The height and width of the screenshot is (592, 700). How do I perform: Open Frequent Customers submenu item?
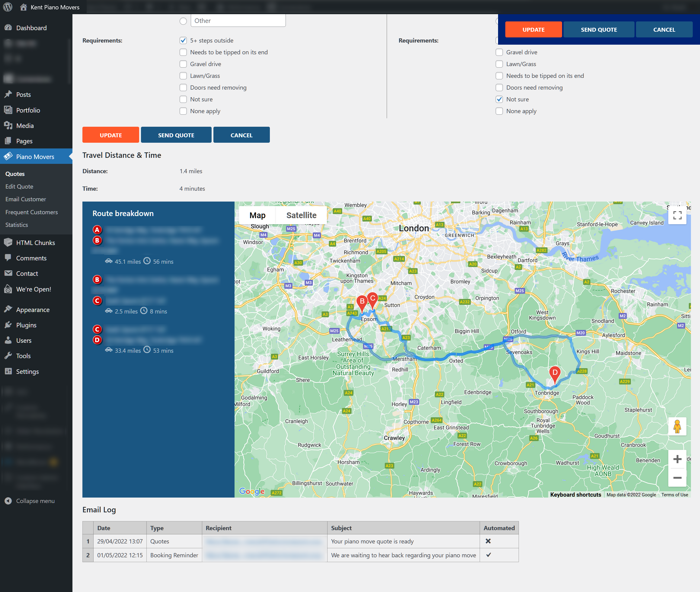pos(32,212)
